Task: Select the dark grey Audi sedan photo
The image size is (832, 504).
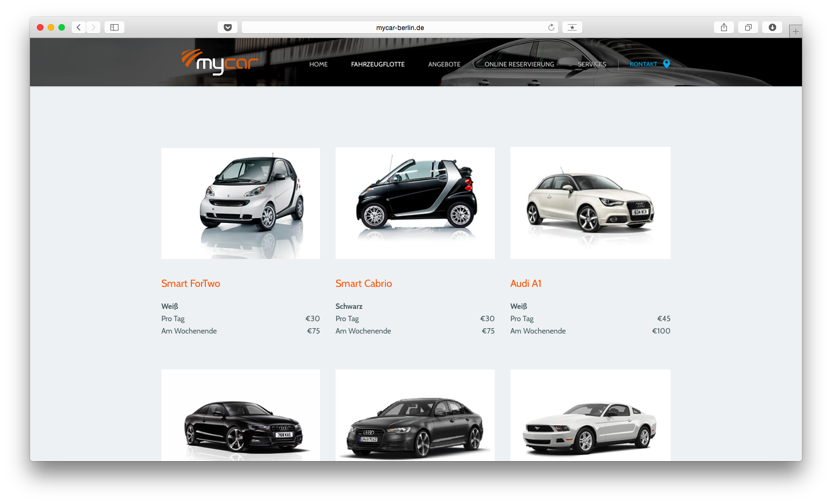Action: pos(415,415)
